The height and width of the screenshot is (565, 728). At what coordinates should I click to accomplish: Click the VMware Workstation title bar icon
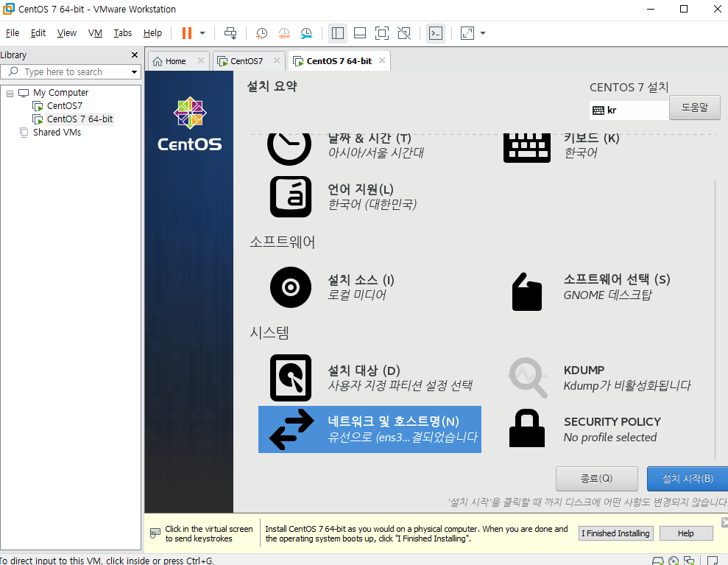coord(8,9)
